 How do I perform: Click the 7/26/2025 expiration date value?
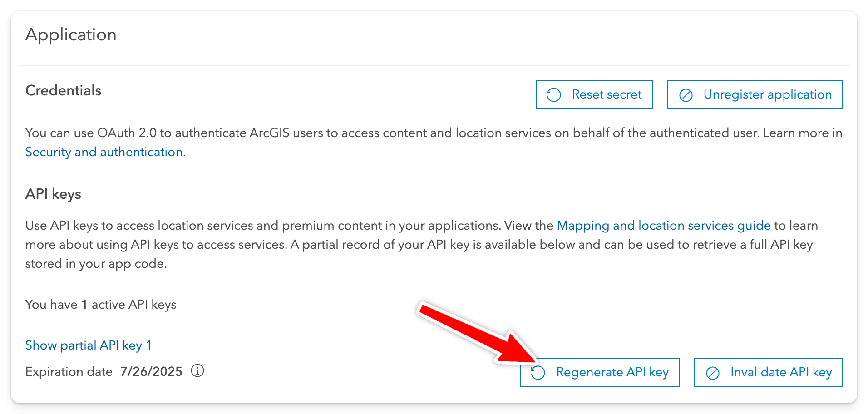[151, 372]
